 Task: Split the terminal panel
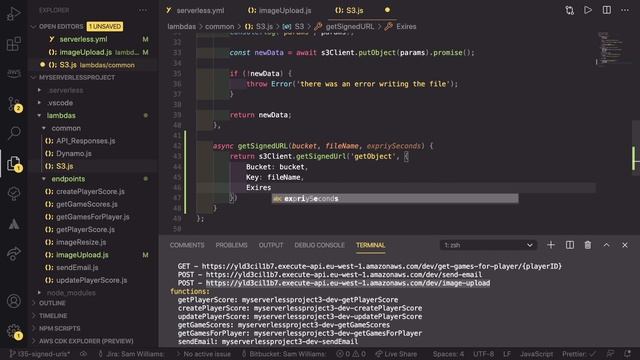(570, 245)
